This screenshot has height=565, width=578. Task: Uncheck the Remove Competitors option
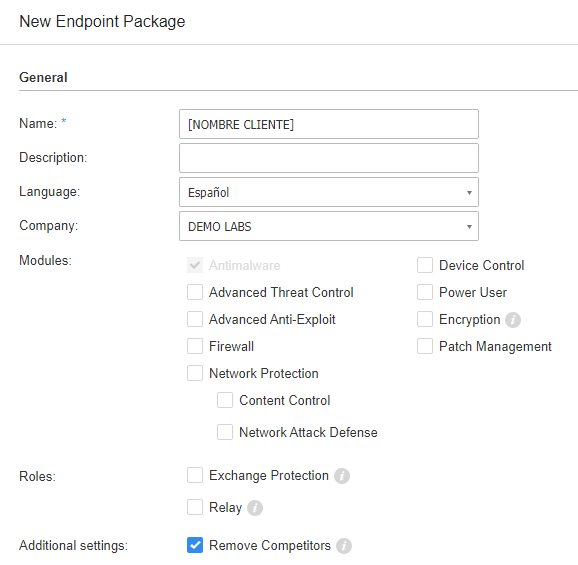point(195,545)
